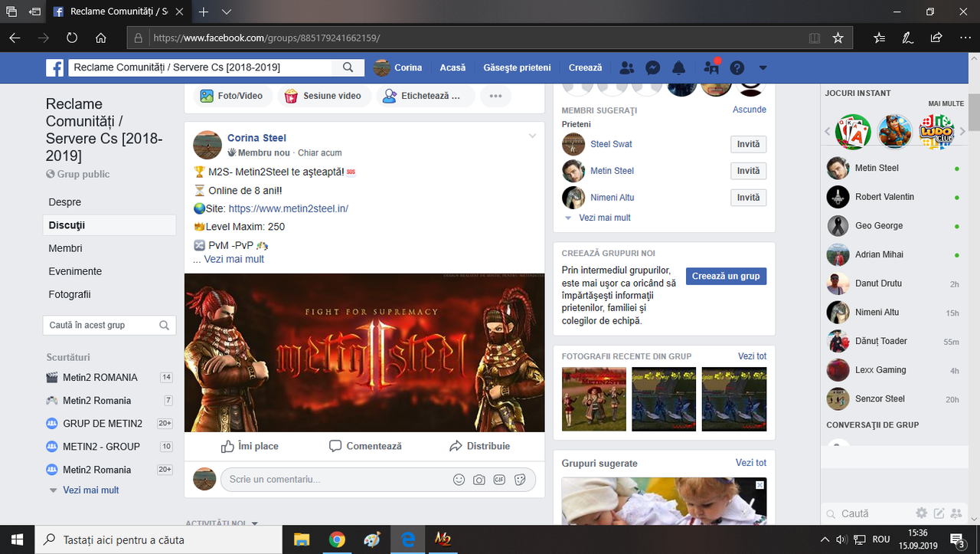This screenshot has width=980, height=554.
Task: Click the Creează un grup button
Action: pos(726,276)
